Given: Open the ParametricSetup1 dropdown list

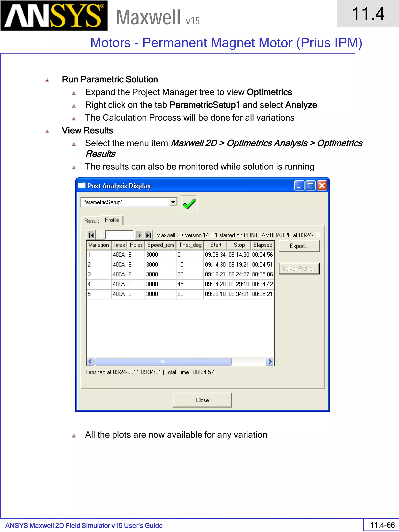Looking at the screenshot, I should (x=173, y=202).
